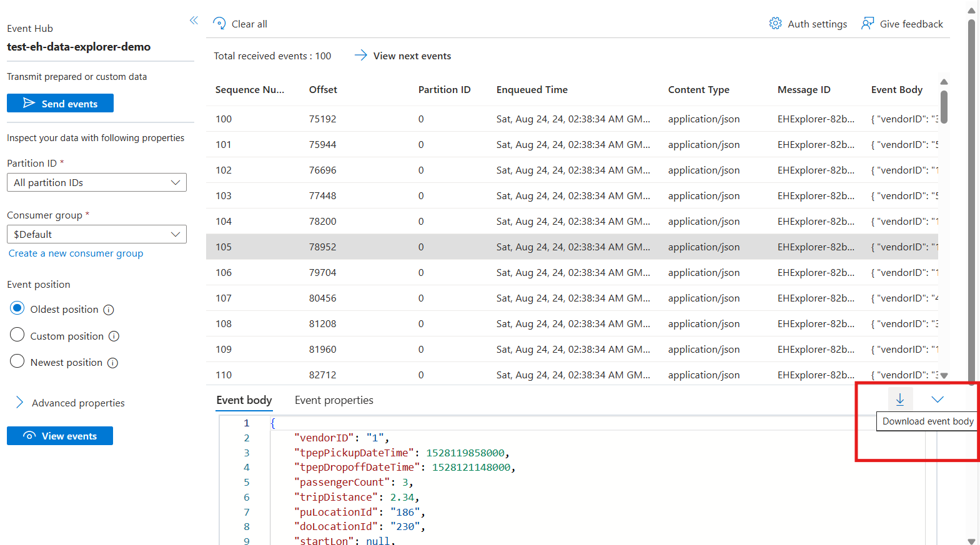Click Create a new consumer group link
This screenshot has height=545, width=980.
point(76,253)
